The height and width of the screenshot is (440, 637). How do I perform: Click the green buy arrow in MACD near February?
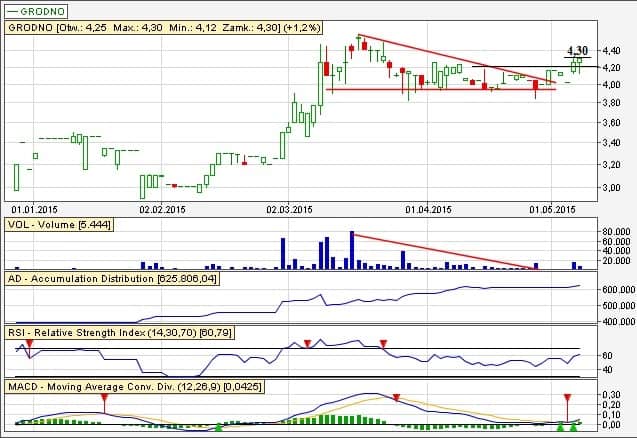218,427
